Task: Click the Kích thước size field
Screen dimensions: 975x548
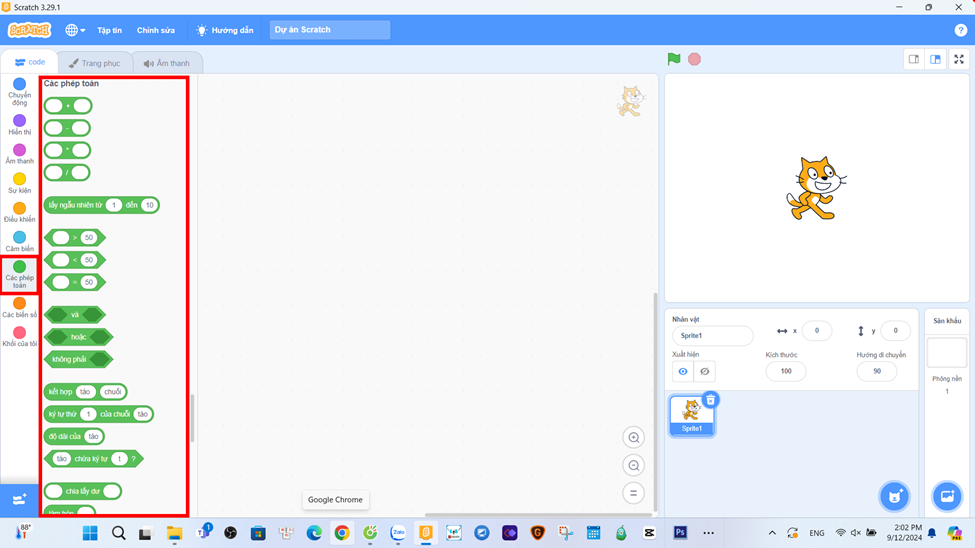Action: pos(786,371)
